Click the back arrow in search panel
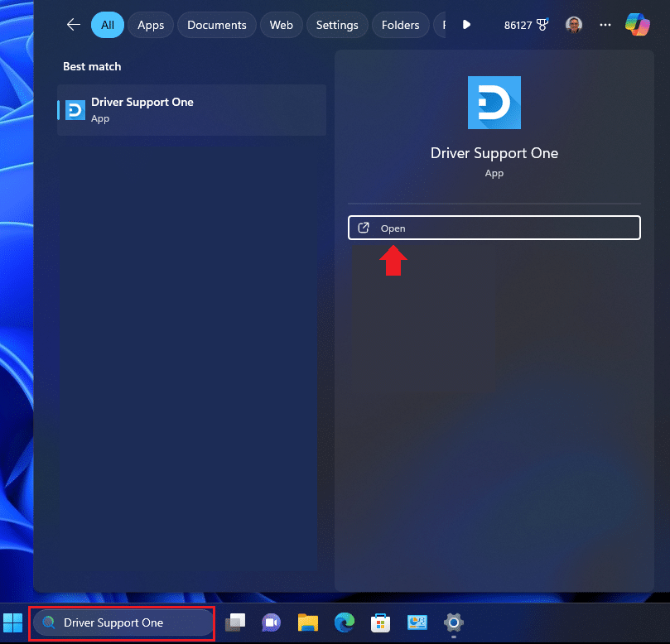Image resolution: width=670 pixels, height=644 pixels. coord(74,25)
